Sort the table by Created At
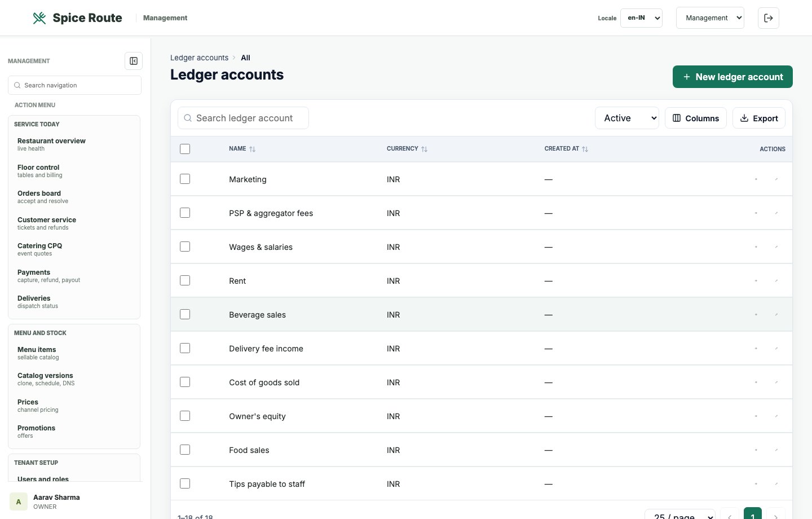This screenshot has width=812, height=519. pyautogui.click(x=566, y=149)
